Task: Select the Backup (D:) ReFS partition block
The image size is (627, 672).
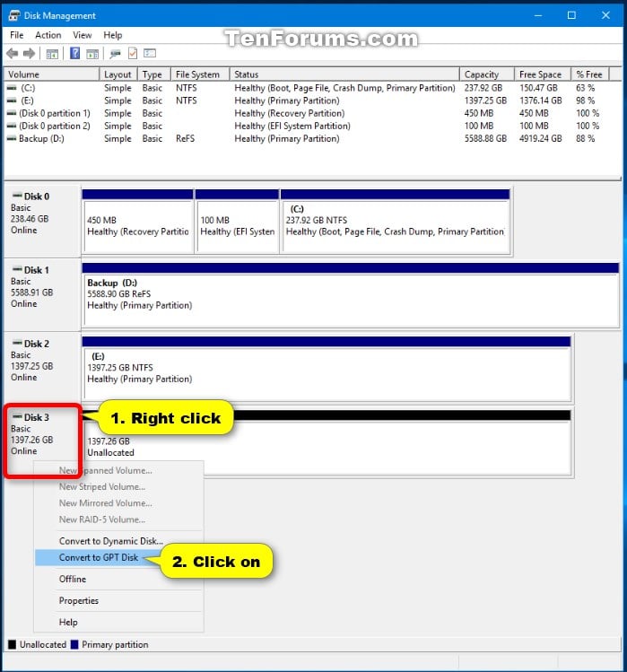Action: (x=350, y=295)
